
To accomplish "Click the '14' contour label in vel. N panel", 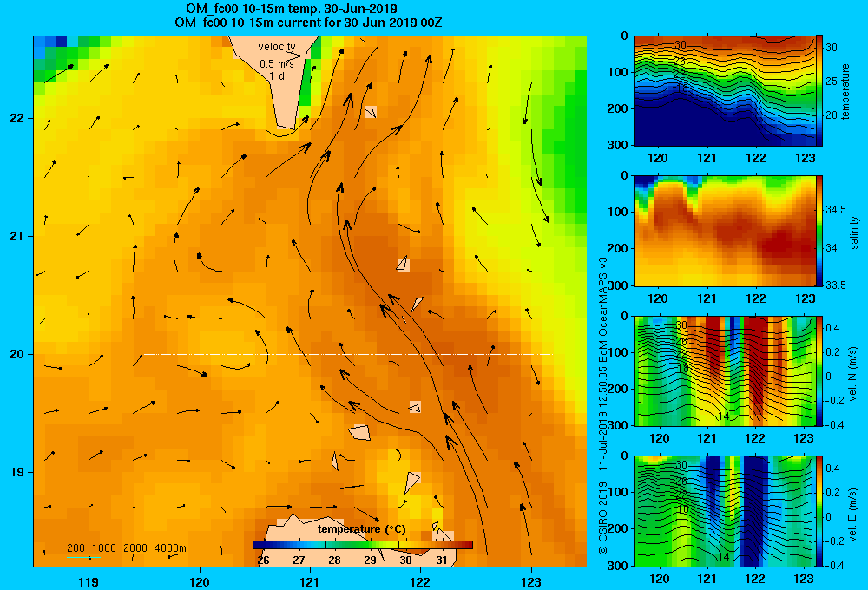I will (724, 416).
